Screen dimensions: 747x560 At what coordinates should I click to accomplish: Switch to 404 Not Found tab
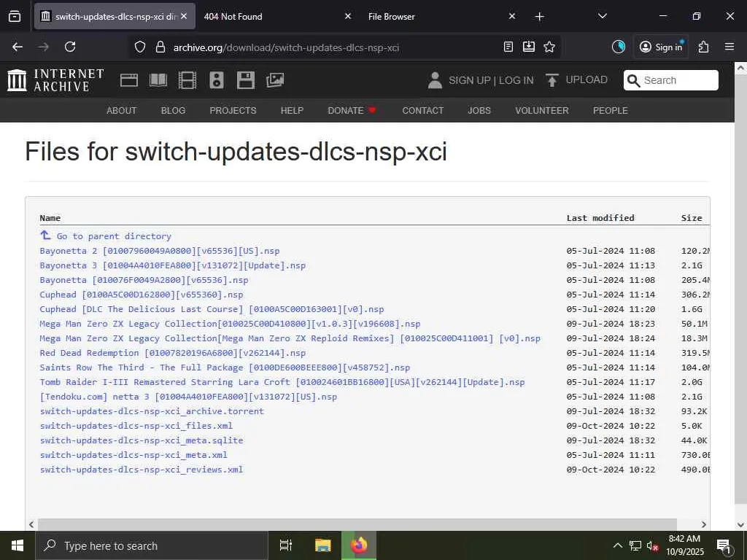coord(278,16)
